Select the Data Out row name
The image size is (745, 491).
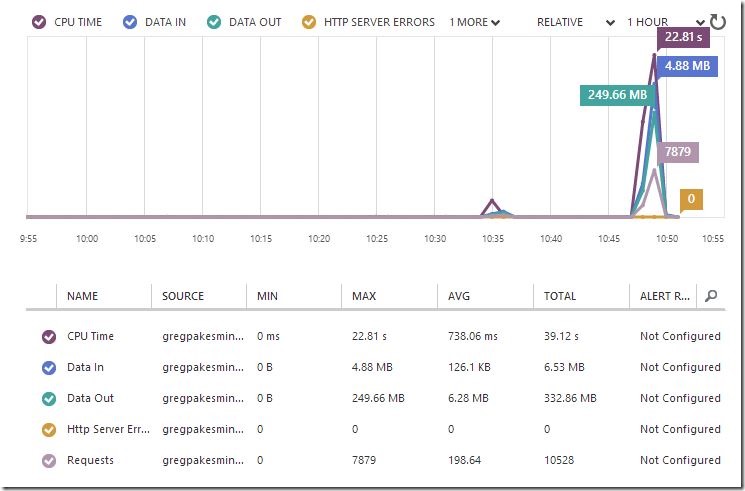[90, 398]
